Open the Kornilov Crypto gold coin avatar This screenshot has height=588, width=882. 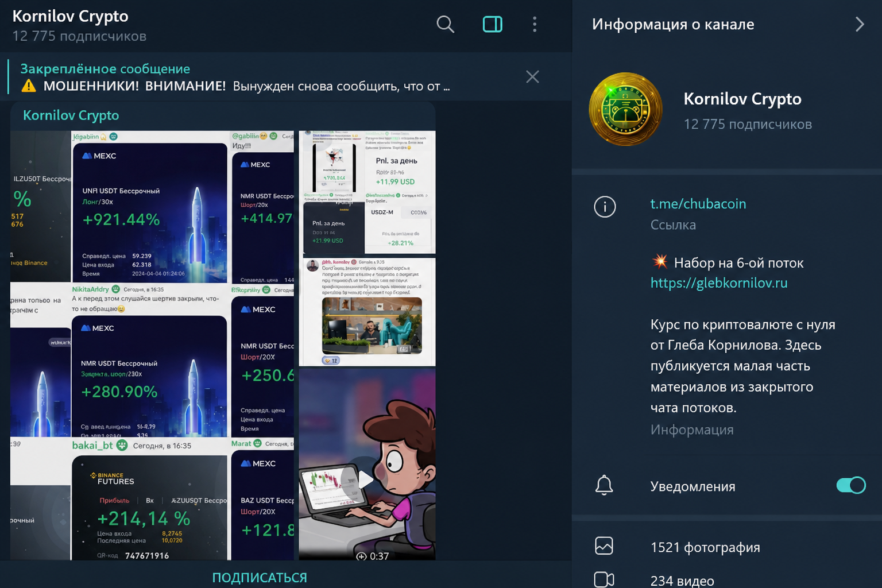[x=625, y=109]
